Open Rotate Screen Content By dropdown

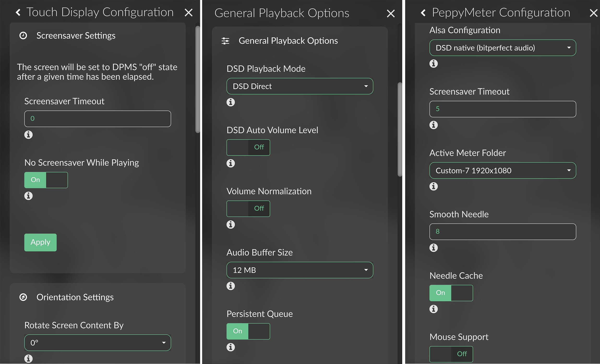[97, 343]
